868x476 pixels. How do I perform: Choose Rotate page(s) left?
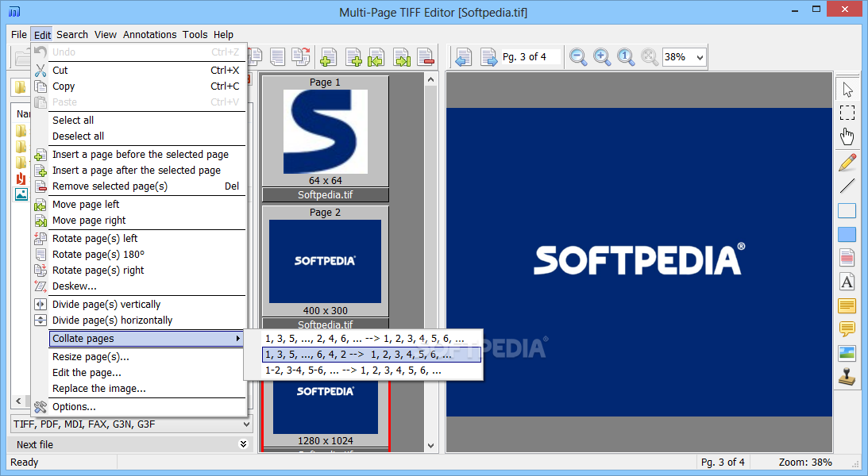click(138, 238)
